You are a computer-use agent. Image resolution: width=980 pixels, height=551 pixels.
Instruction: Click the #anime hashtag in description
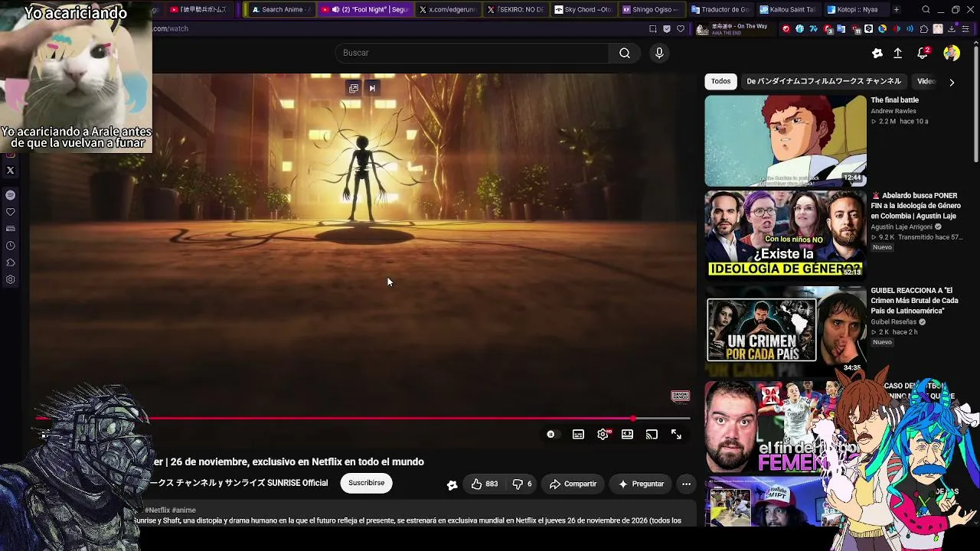pyautogui.click(x=184, y=510)
